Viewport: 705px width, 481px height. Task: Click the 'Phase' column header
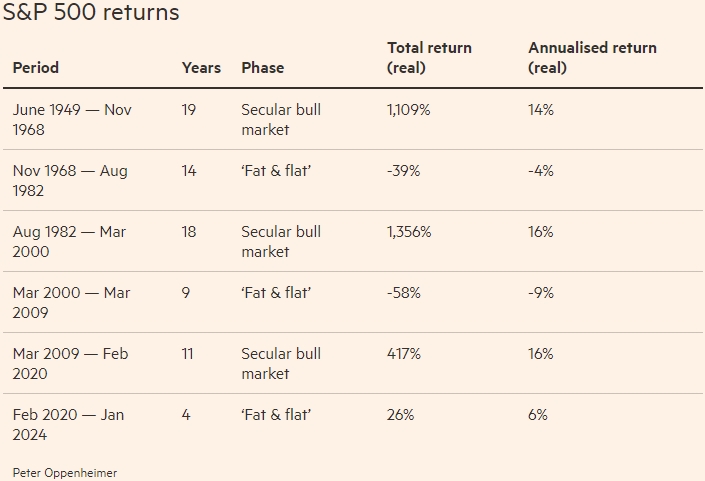click(262, 68)
